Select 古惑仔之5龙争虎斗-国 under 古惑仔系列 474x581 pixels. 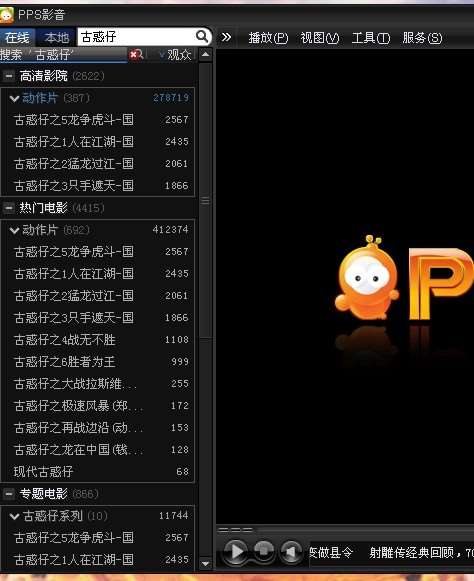pos(98,537)
